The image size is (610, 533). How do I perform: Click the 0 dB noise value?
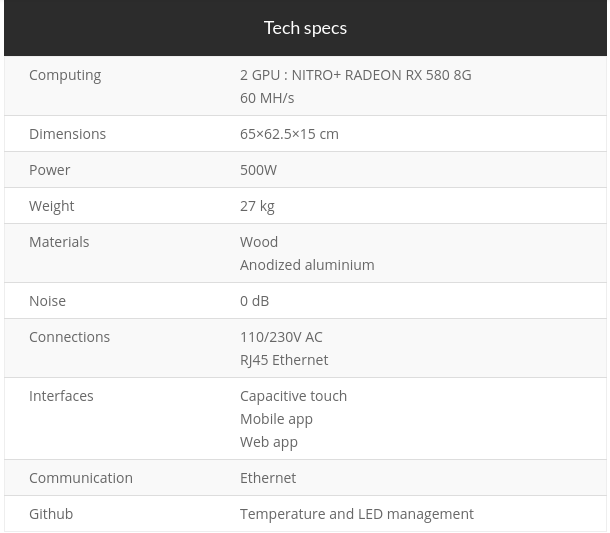[x=254, y=301]
